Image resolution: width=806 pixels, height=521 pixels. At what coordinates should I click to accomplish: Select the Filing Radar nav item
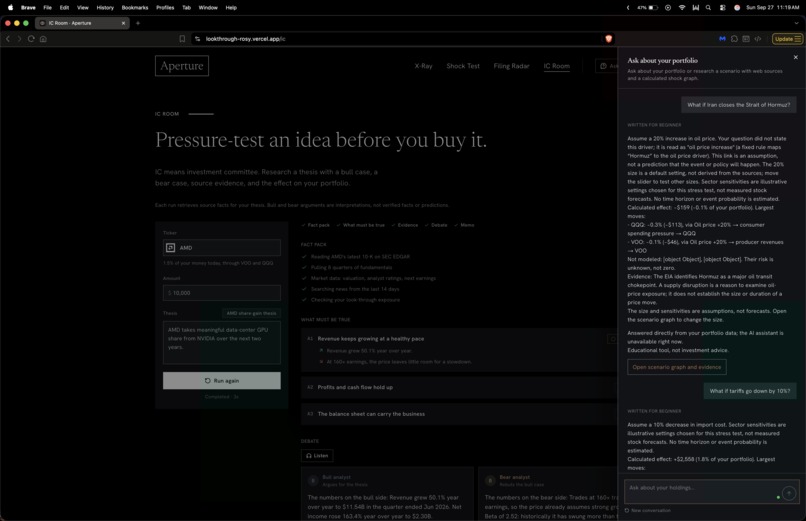click(x=511, y=66)
